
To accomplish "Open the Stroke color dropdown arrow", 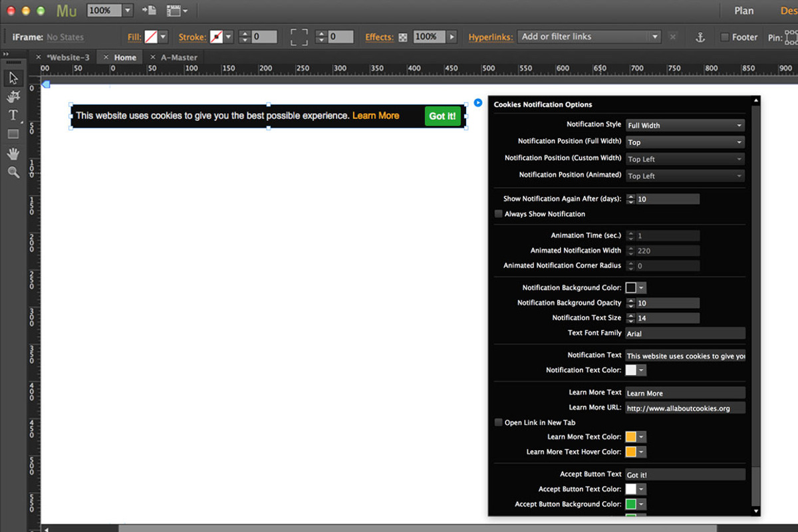I will (x=229, y=37).
